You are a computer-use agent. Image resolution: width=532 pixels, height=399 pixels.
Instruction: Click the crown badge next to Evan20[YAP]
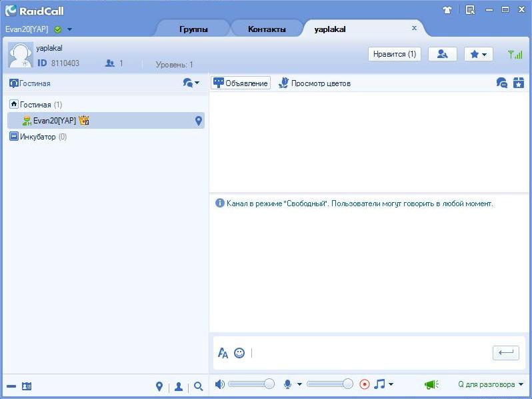pos(84,120)
